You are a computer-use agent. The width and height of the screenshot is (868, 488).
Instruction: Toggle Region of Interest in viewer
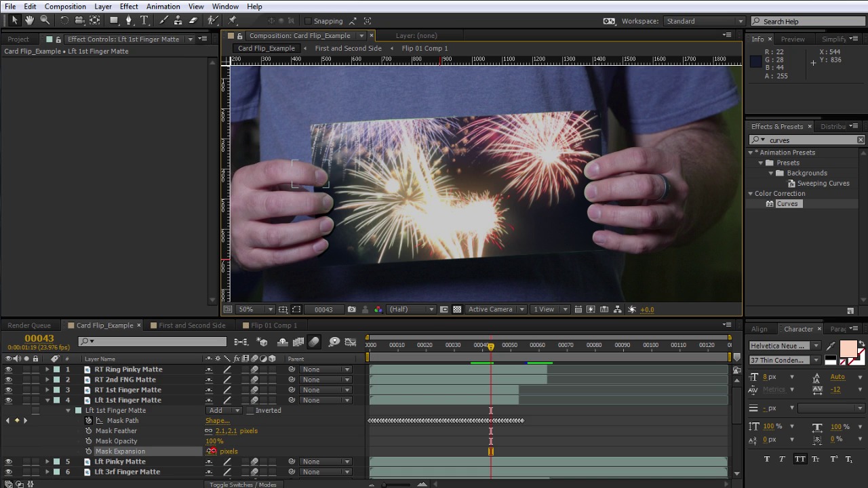tap(443, 310)
